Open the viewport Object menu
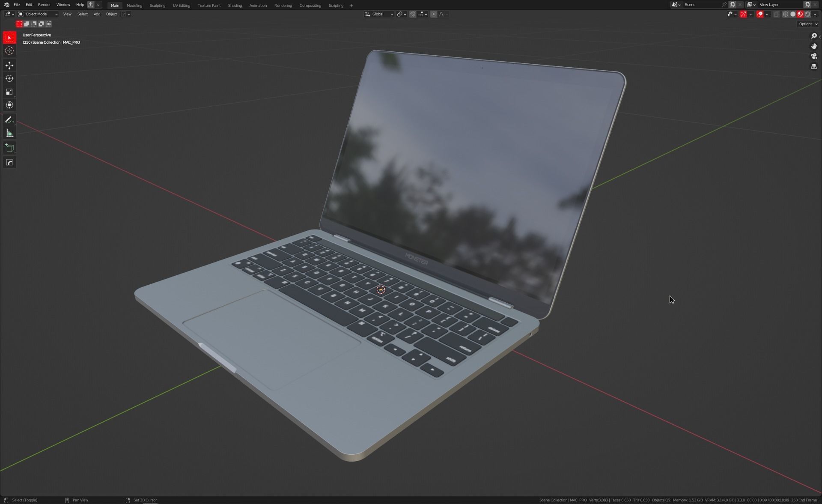This screenshot has width=822, height=504. [111, 14]
